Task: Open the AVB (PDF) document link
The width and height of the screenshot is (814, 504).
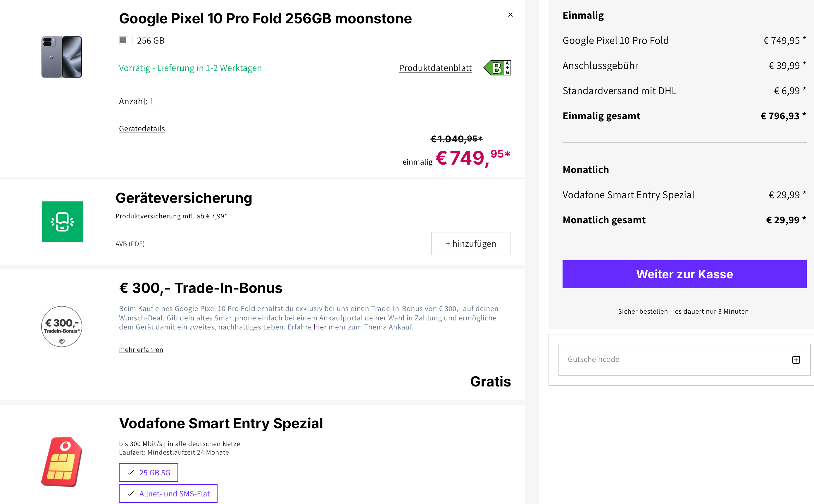Action: [130, 244]
